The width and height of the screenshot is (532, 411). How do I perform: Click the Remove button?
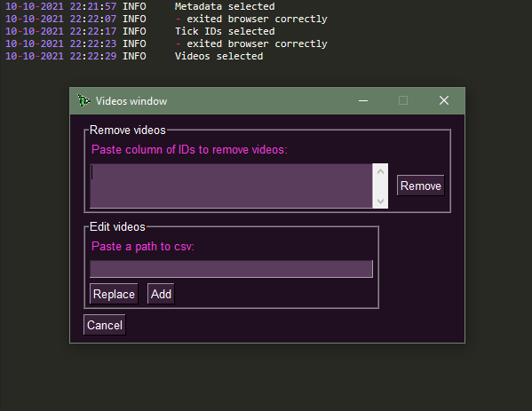tap(420, 186)
